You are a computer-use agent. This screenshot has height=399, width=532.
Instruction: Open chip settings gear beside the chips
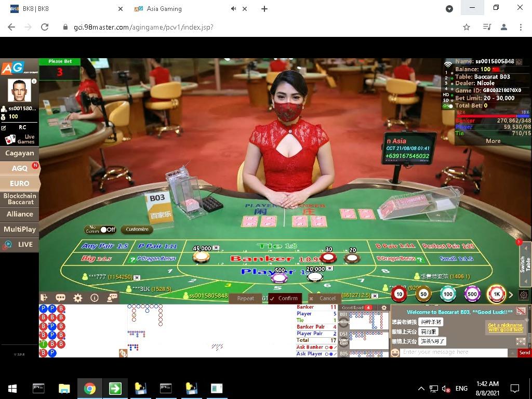pos(524,295)
